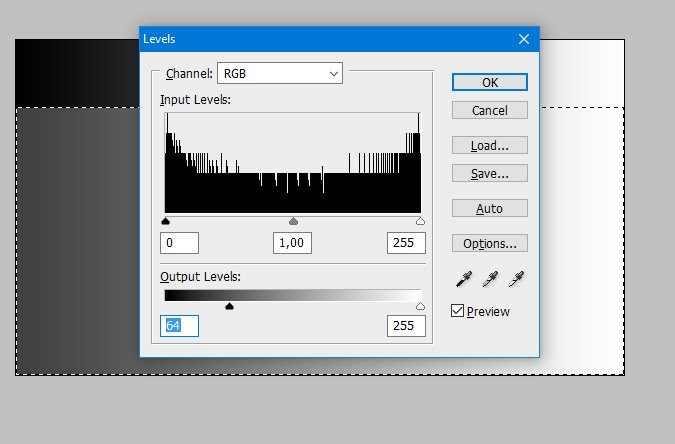Click output black slider handle
The height and width of the screenshot is (444, 675).
[230, 306]
